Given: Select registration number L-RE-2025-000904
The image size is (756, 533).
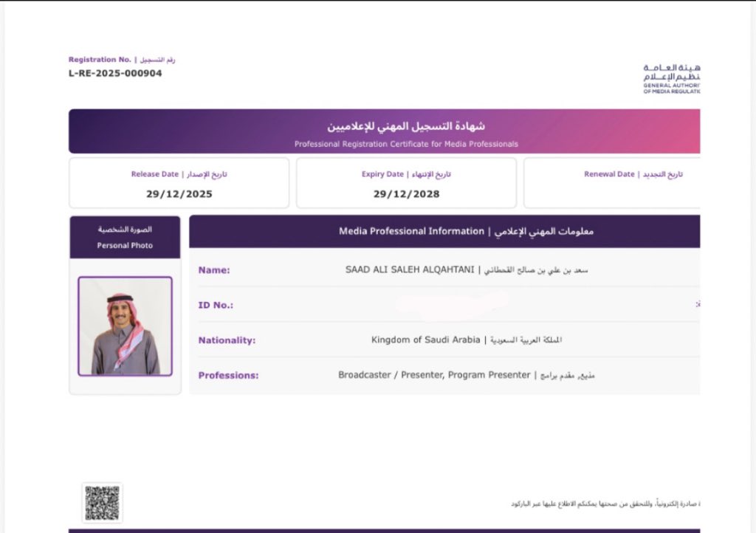Looking at the screenshot, I should coord(115,73).
